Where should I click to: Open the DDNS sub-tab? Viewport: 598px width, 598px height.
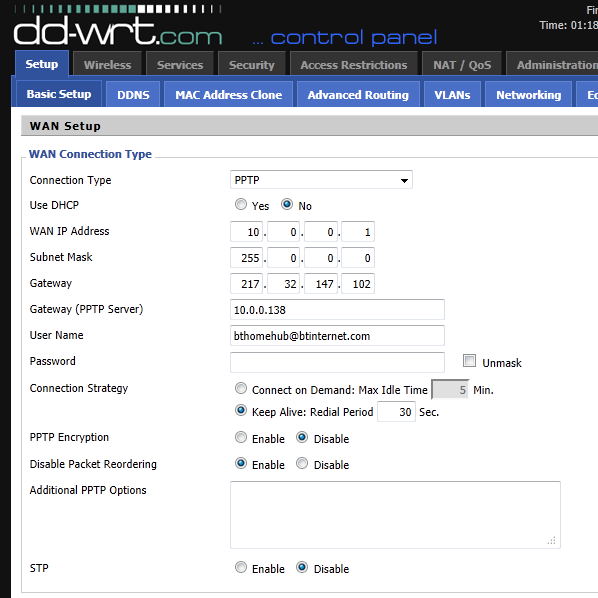click(133, 95)
